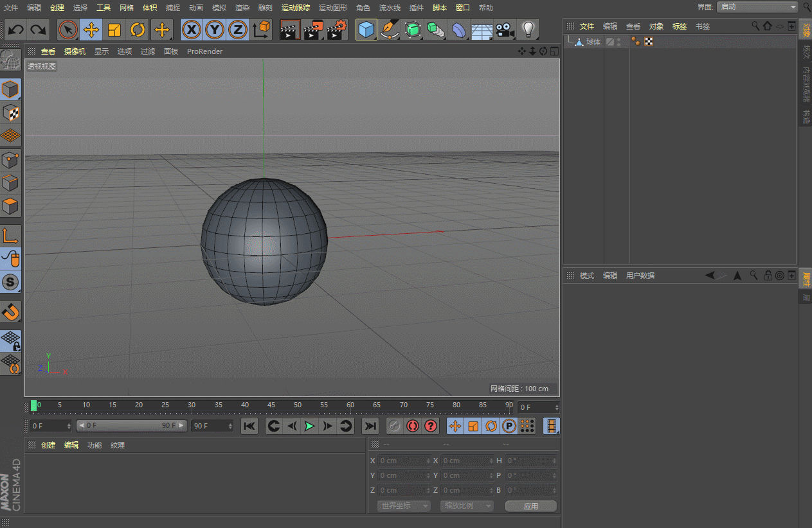Toggle the Z axis lock

[x=238, y=30]
